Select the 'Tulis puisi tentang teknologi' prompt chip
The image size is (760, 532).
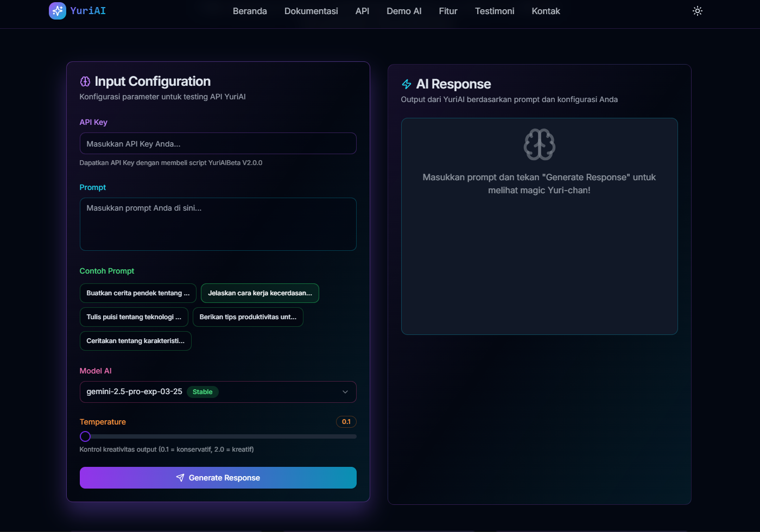pos(134,317)
